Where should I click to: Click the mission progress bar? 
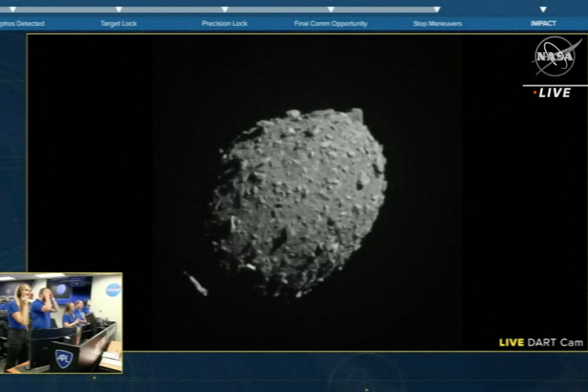pyautogui.click(x=220, y=9)
